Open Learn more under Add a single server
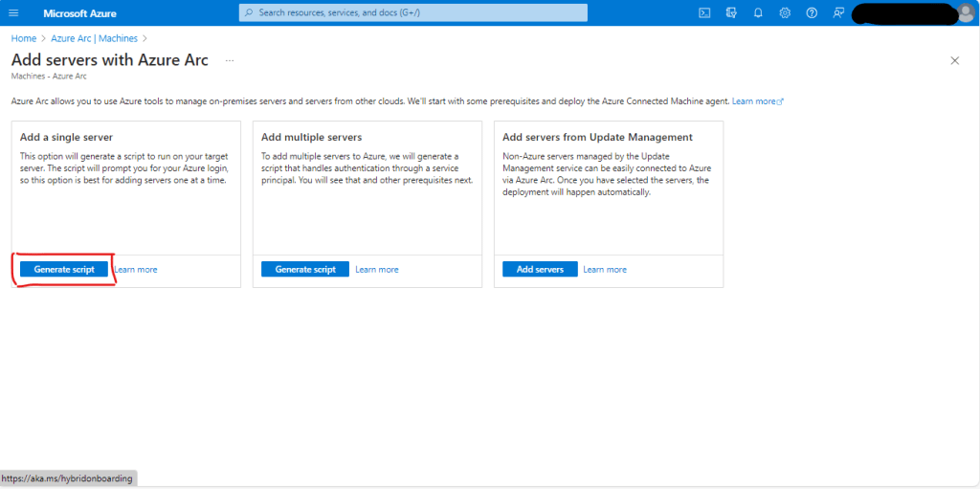980x489 pixels. (136, 269)
